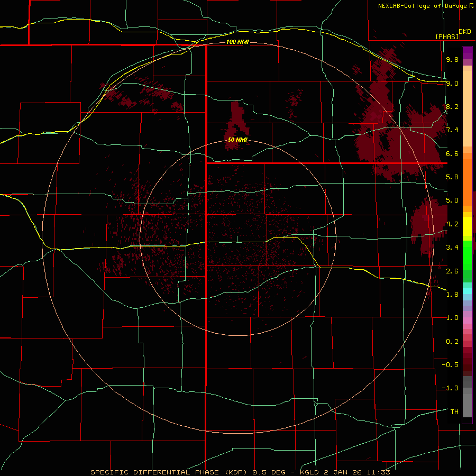This screenshot has width=476, height=476.
Task: Select the 9.8 legend value
Action: click(x=452, y=59)
